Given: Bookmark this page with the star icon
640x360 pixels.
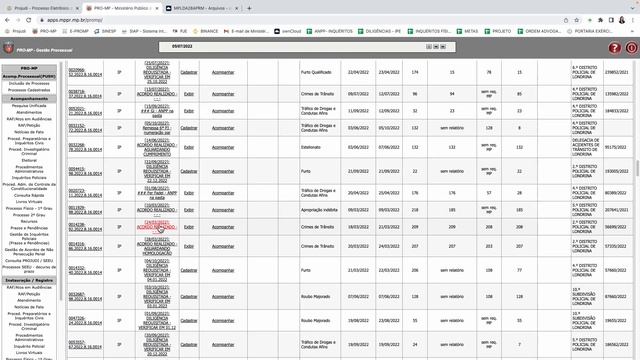Looking at the screenshot, I should tap(576, 20).
